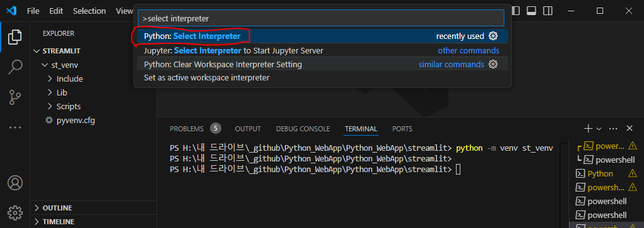Image resolution: width=644 pixels, height=228 pixels.
Task: Click the VS Code logo icon
Action: tap(11, 11)
